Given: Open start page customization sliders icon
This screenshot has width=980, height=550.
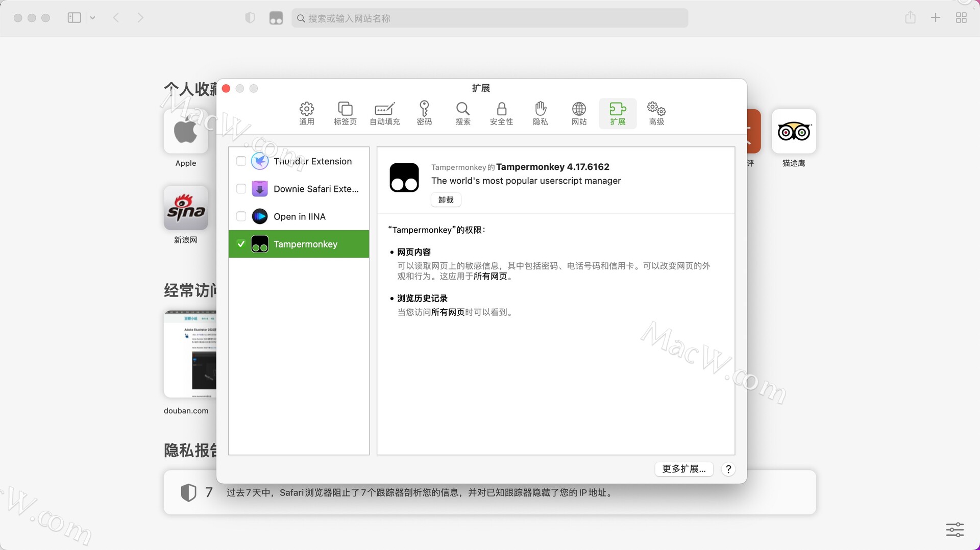Looking at the screenshot, I should click(x=954, y=530).
